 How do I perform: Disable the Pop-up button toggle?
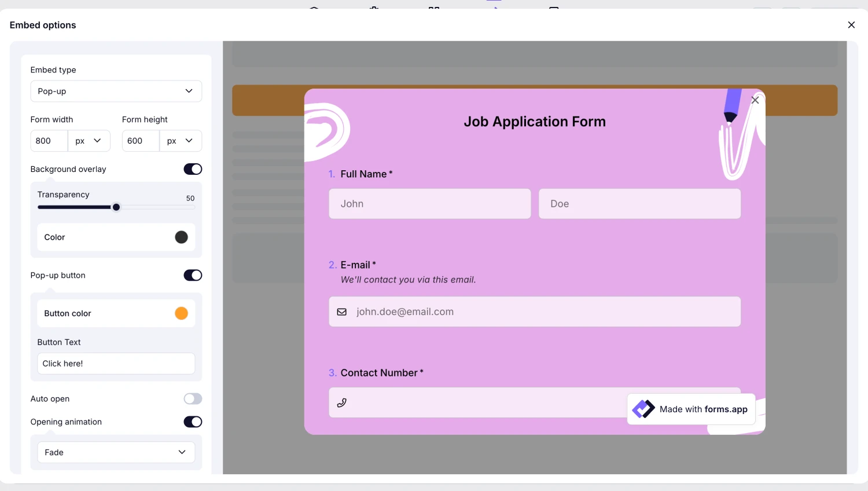pyautogui.click(x=193, y=275)
